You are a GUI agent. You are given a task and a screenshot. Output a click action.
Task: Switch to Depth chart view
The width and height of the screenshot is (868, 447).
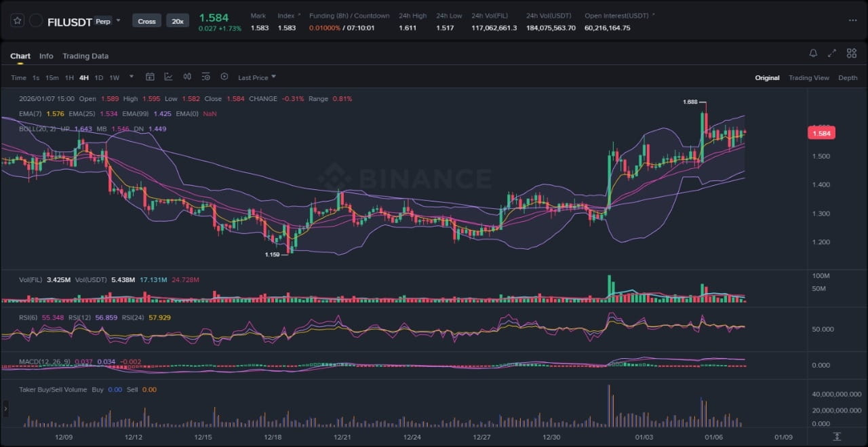pos(848,78)
